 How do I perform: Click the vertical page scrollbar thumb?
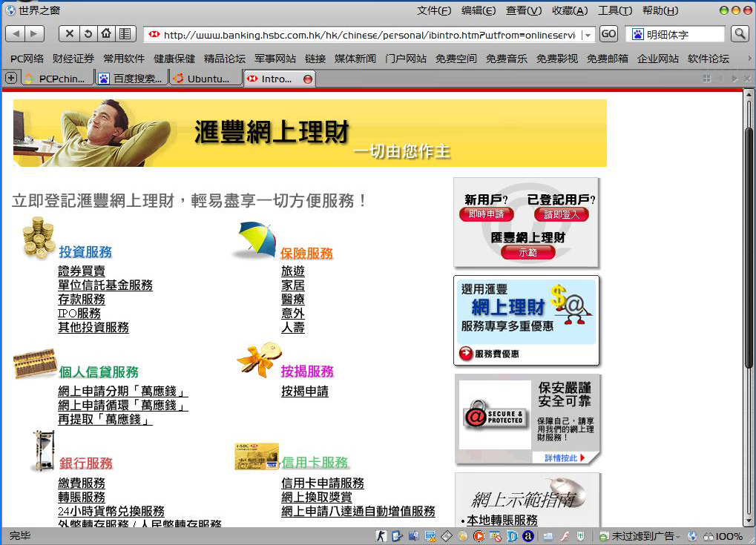(x=749, y=248)
